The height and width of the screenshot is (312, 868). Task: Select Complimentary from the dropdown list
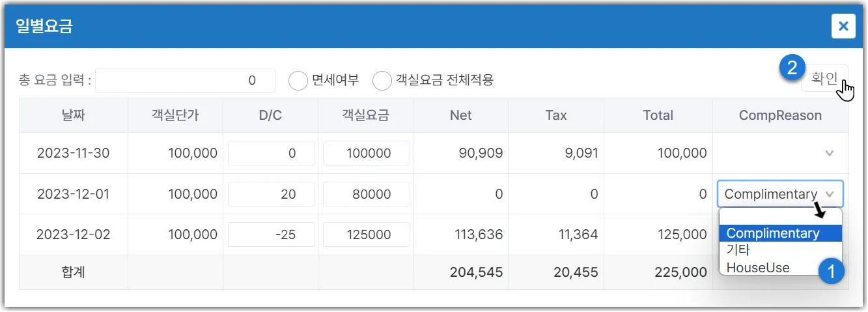point(773,233)
